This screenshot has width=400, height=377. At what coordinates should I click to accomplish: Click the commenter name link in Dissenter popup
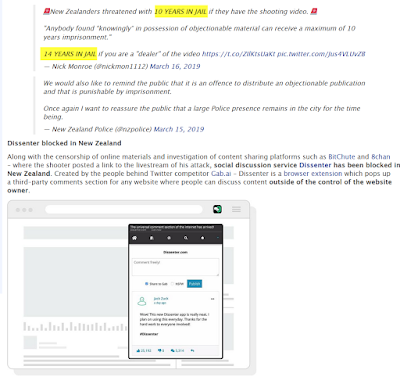coord(161,299)
